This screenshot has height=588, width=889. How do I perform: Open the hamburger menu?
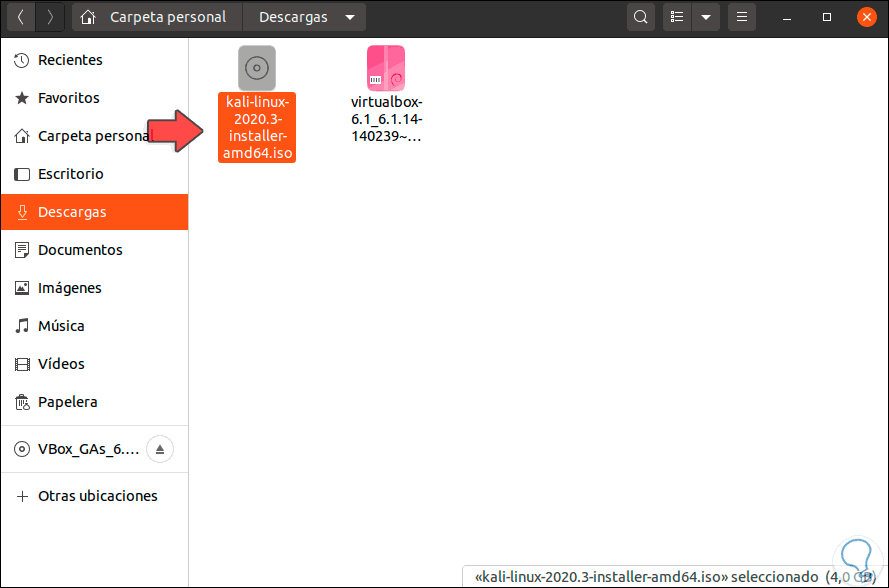742,17
